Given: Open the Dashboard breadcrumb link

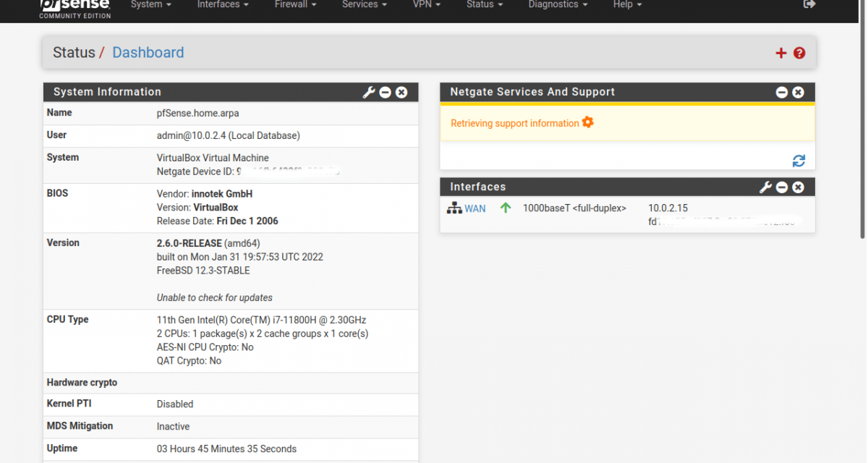Looking at the screenshot, I should (148, 52).
